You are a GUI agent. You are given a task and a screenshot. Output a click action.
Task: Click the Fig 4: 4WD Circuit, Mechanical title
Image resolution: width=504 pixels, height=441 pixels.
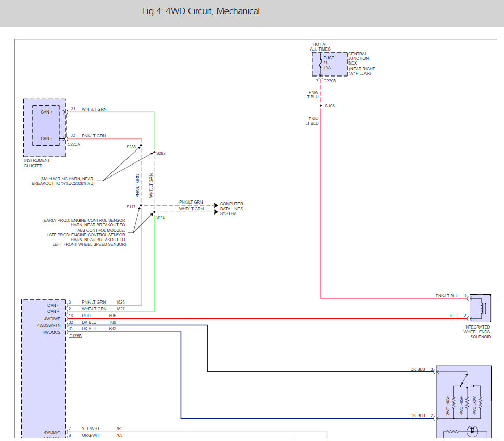coord(200,10)
